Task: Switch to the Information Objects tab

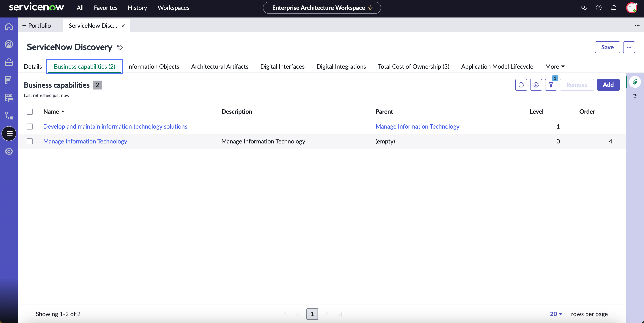Action: point(153,67)
